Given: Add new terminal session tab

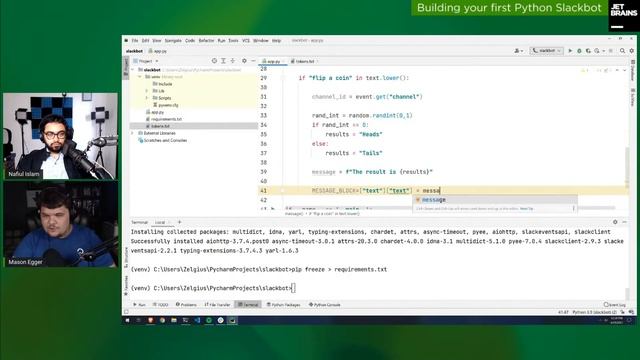Looking at the screenshot, I should 180,222.
